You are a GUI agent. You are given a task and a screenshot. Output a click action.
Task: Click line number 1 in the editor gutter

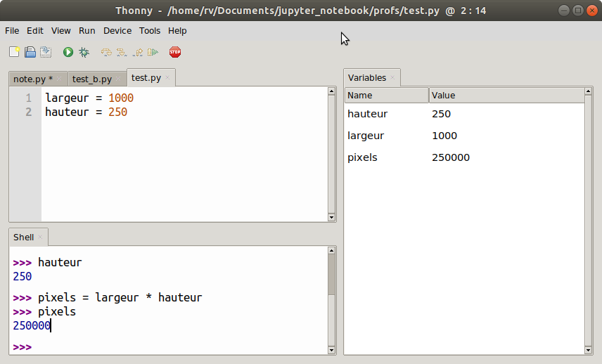pos(28,98)
